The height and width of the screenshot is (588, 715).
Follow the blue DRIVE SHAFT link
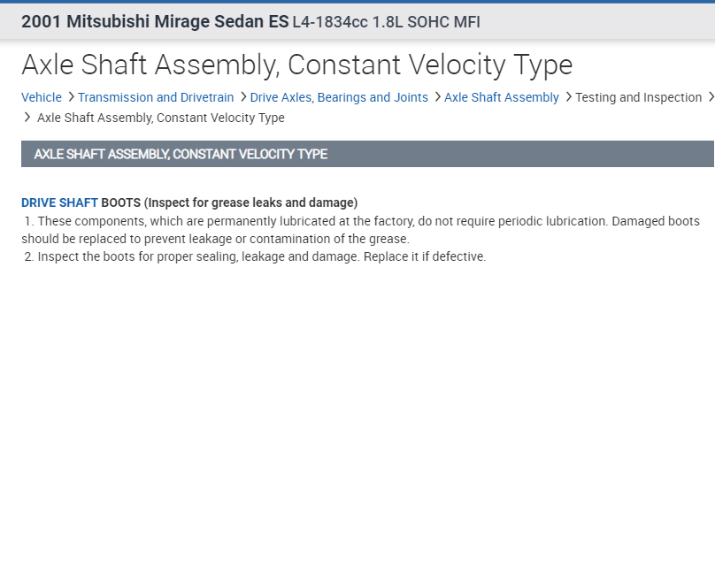[59, 202]
